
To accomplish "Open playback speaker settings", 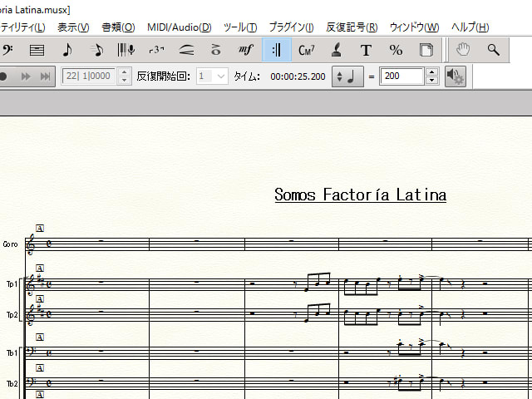I will 456,76.
